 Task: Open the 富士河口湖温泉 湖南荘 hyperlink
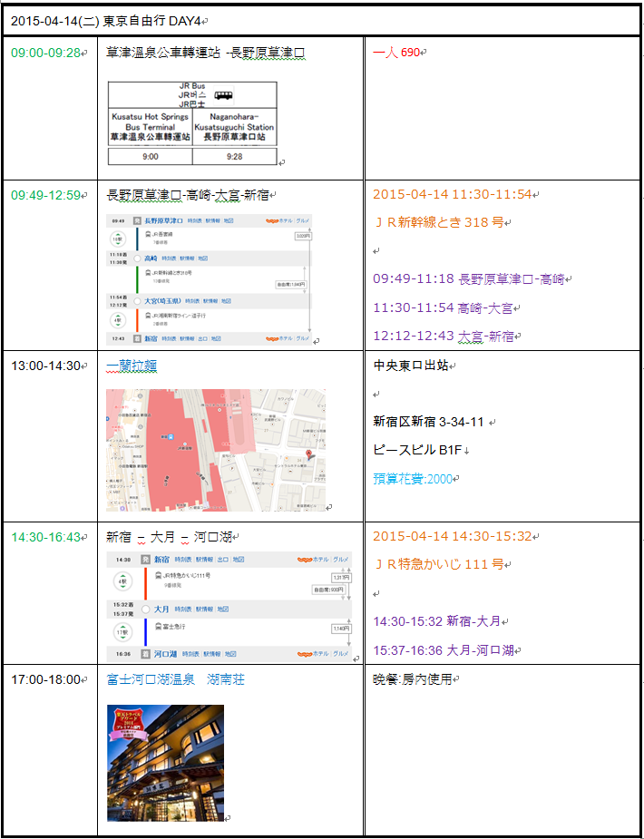[x=175, y=680]
